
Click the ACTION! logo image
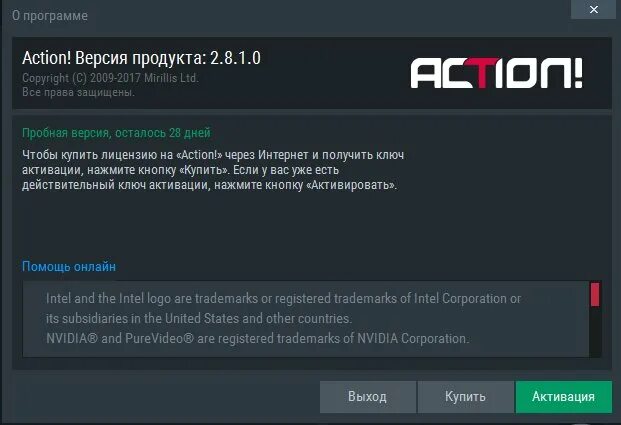(x=496, y=73)
